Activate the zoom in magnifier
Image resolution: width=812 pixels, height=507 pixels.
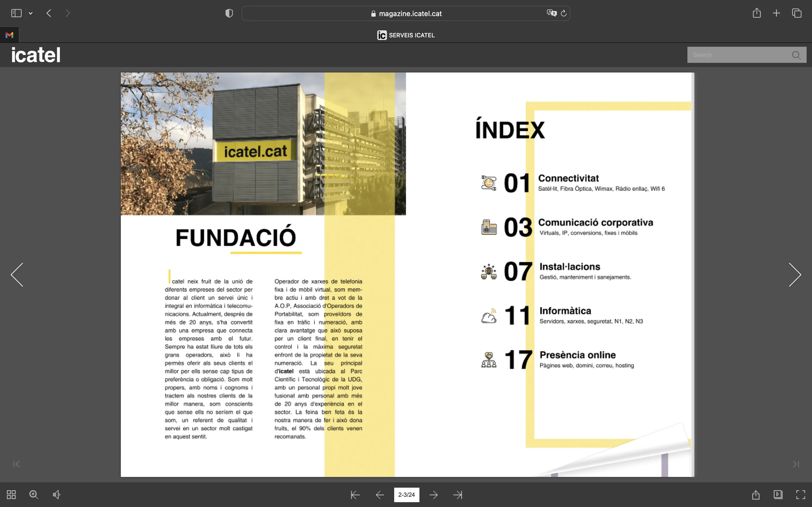point(34,495)
